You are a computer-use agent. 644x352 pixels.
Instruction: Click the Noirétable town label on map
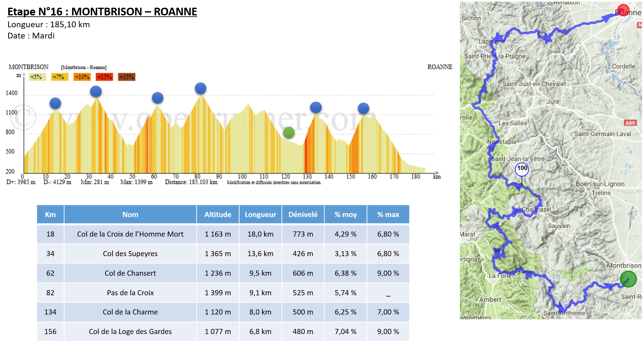tap(502, 142)
